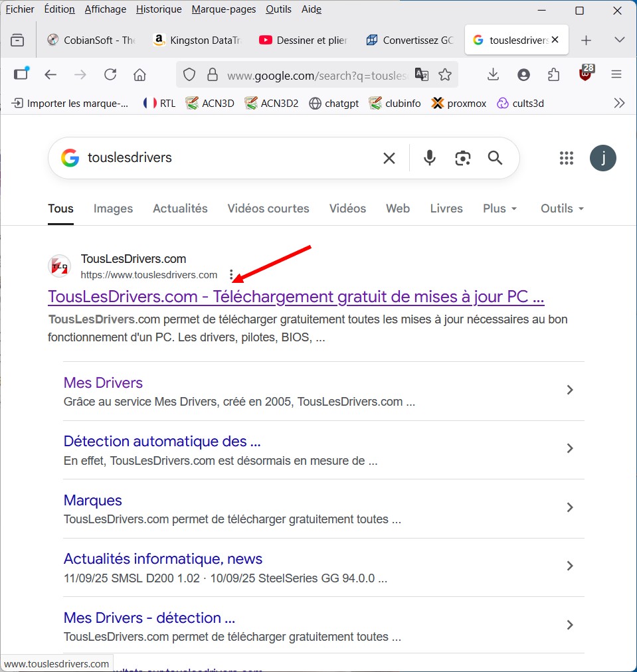This screenshot has height=672, width=637.
Task: Open the Mes Drivers sitelink
Action: pyautogui.click(x=103, y=382)
